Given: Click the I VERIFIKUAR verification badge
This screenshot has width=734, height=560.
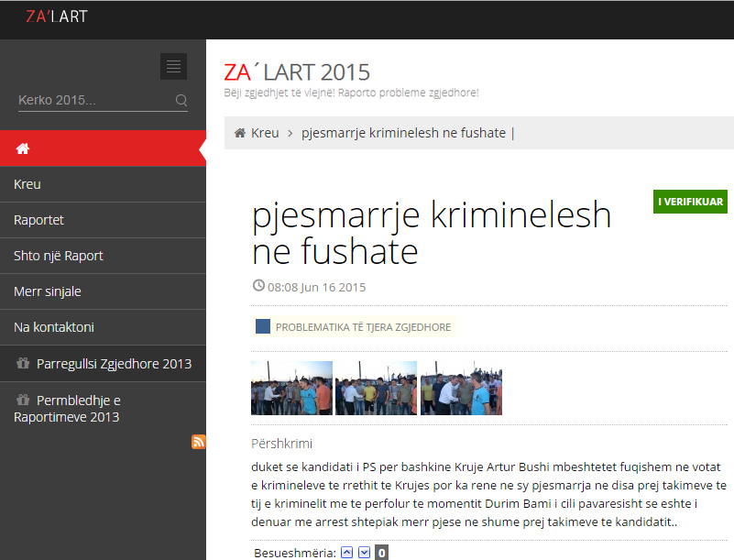Looking at the screenshot, I should (x=689, y=202).
